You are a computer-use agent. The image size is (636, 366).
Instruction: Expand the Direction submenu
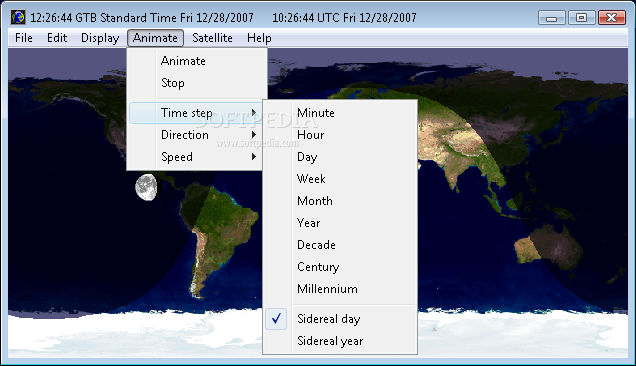point(196,135)
